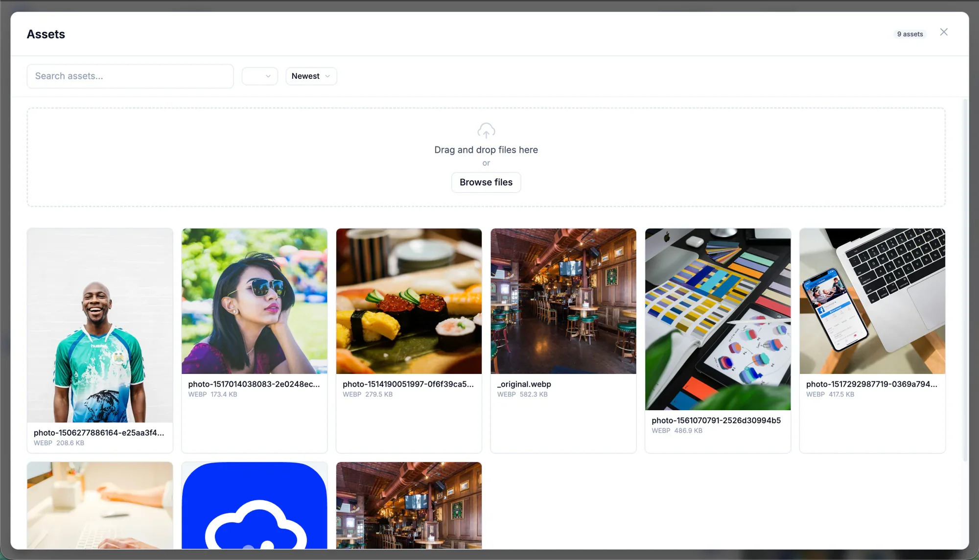Select the _original.webp bar interior thumbnail
The image size is (979, 560).
tap(563, 301)
